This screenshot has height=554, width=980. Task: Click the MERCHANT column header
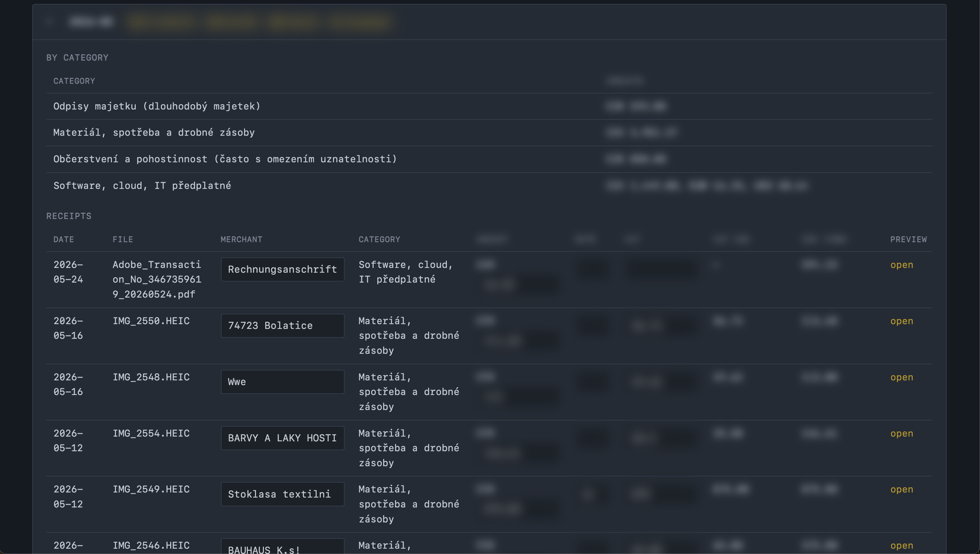click(242, 240)
